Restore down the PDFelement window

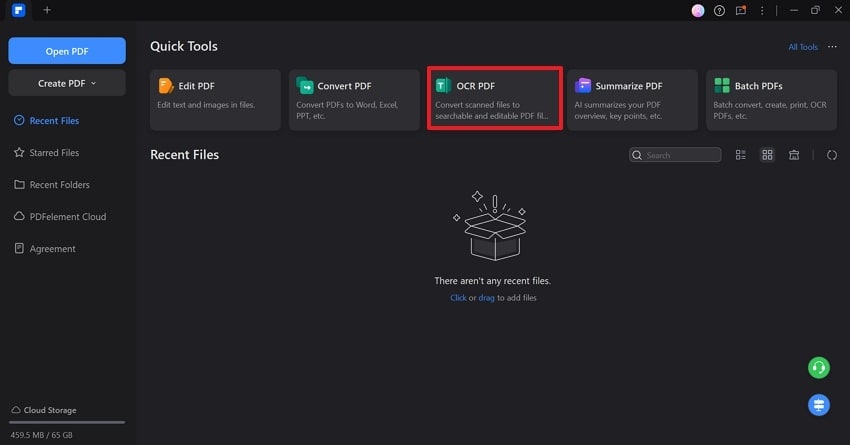(815, 10)
